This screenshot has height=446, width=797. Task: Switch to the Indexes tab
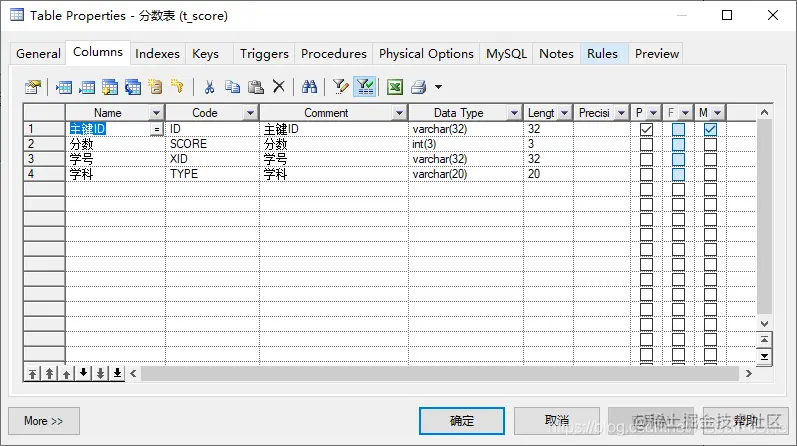(x=157, y=54)
